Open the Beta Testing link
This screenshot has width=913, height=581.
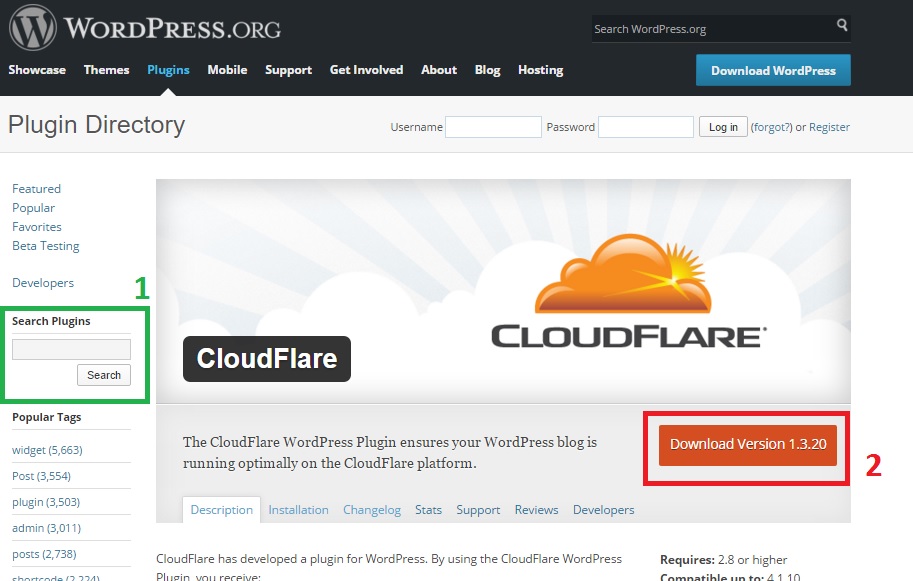pyautogui.click(x=45, y=246)
